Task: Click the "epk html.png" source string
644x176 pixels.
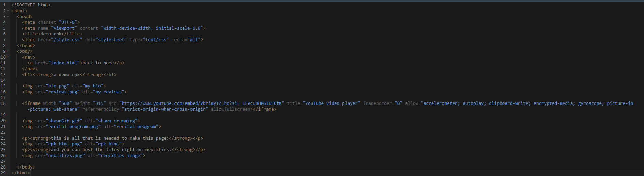Action: pyautogui.click(x=64, y=144)
